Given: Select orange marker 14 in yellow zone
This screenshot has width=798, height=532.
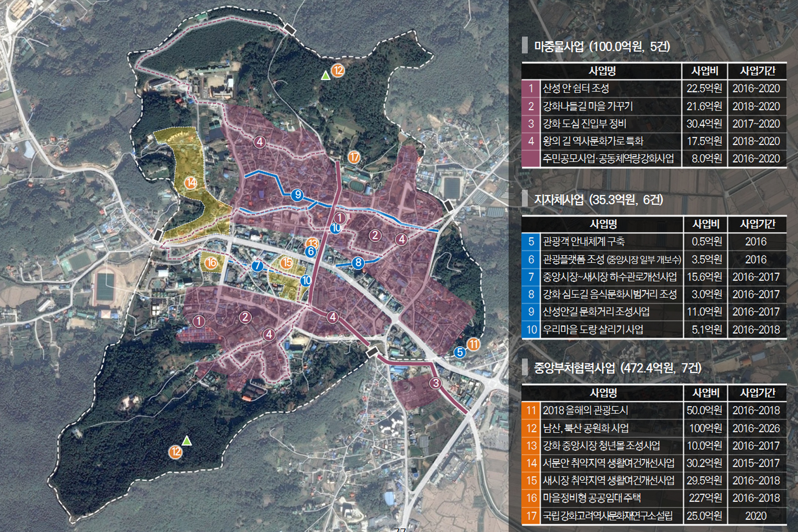Looking at the screenshot, I should [191, 183].
